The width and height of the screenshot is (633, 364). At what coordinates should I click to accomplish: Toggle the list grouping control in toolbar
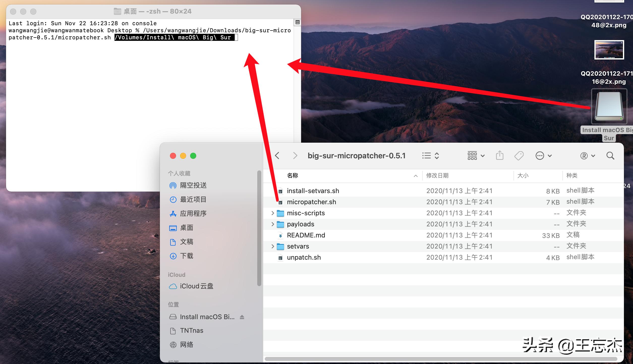point(430,156)
